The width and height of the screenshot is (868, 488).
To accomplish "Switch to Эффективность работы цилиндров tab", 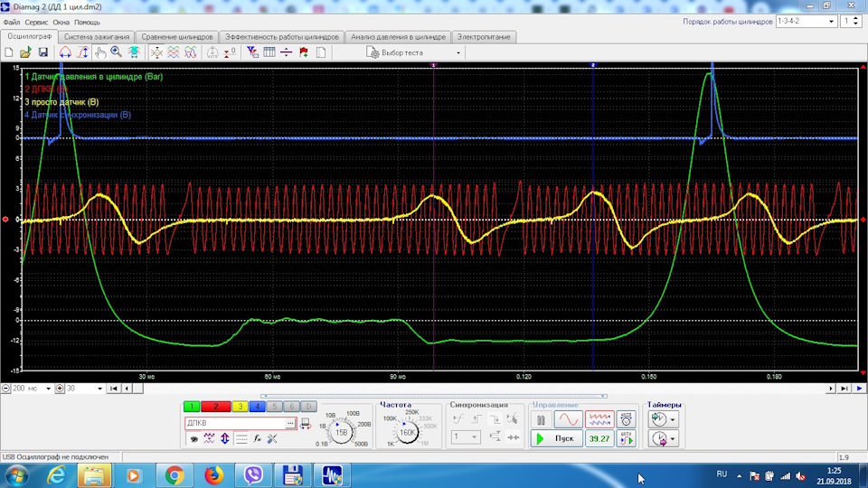I will (x=282, y=37).
